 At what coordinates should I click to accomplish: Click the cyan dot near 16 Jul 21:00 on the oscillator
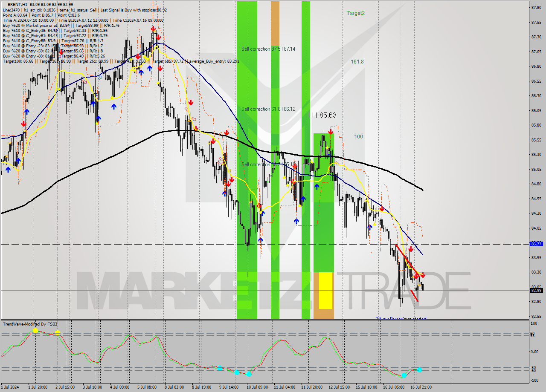[419, 369]
